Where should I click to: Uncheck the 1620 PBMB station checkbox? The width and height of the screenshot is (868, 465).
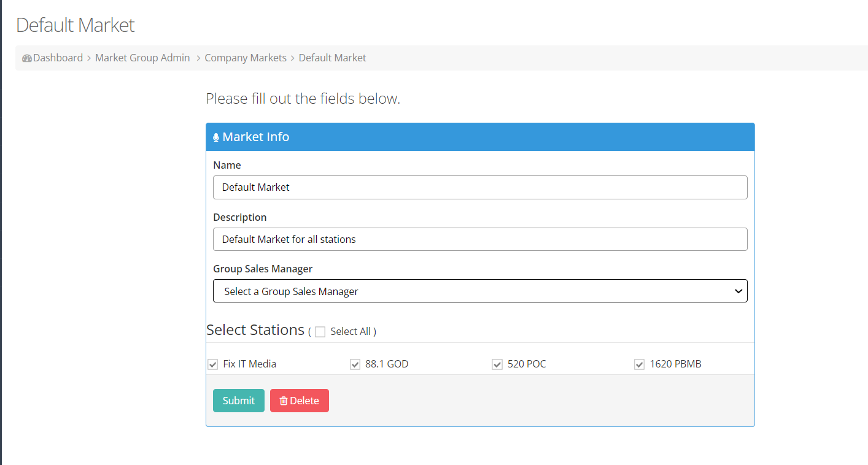pos(640,364)
